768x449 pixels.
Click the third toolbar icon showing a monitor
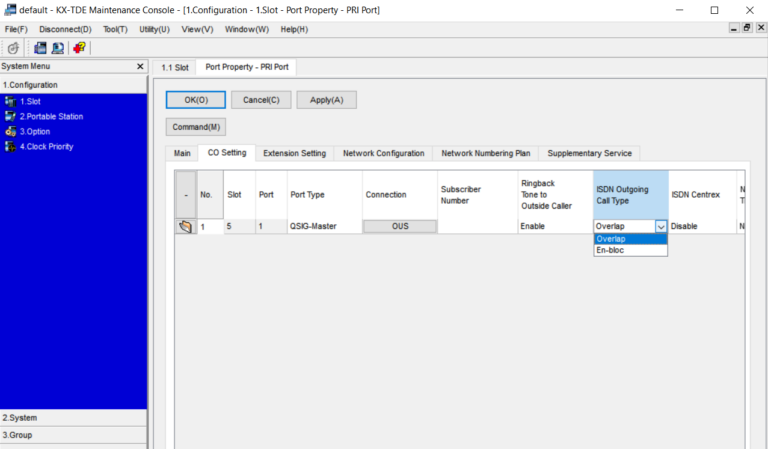[x=57, y=48]
